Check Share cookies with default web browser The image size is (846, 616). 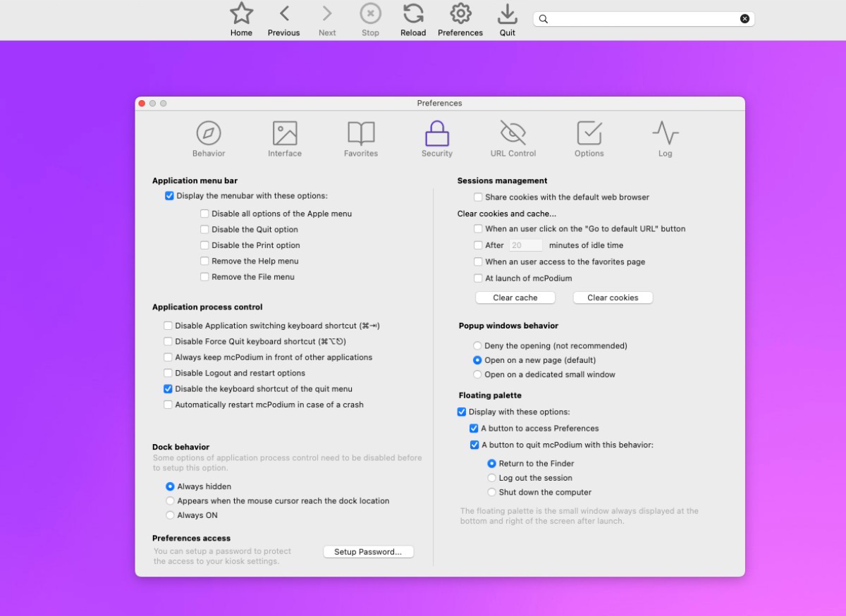coord(478,197)
